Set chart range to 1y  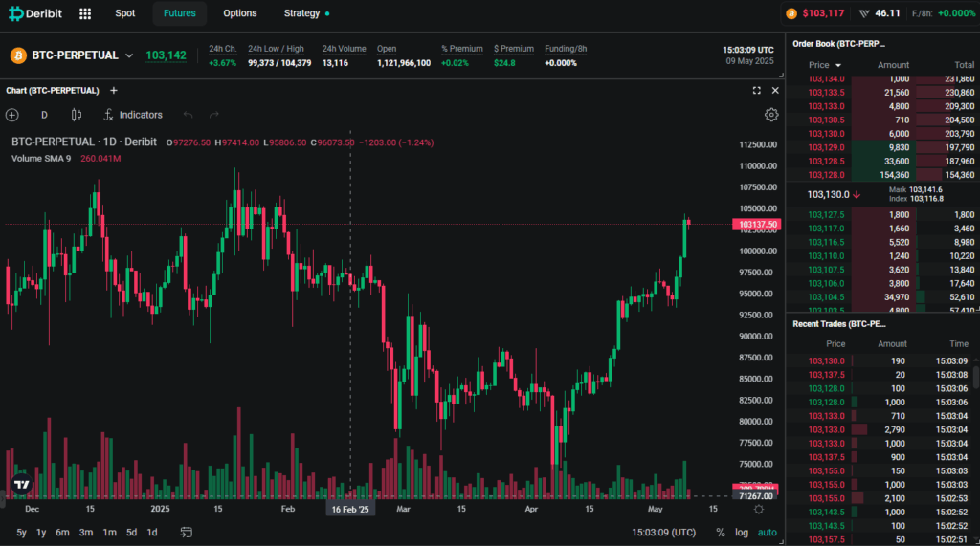coord(41,533)
